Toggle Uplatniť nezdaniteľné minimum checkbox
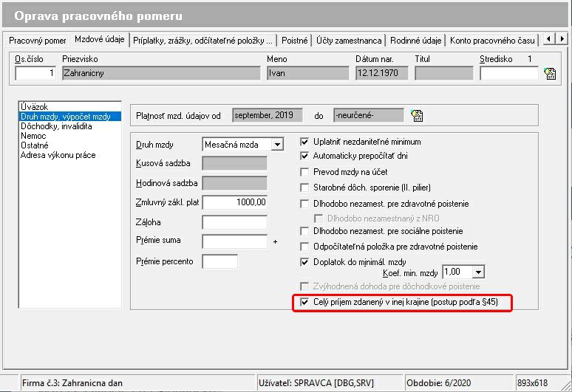 pyautogui.click(x=304, y=141)
